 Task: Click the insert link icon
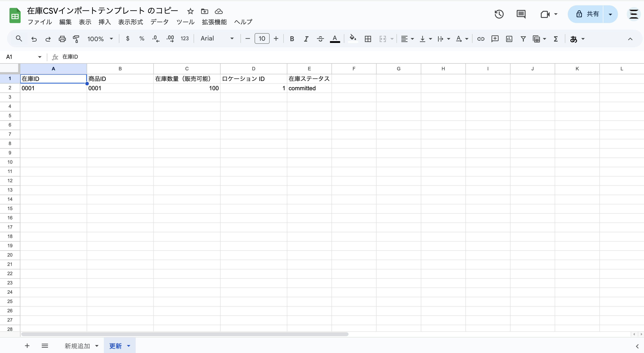480,39
